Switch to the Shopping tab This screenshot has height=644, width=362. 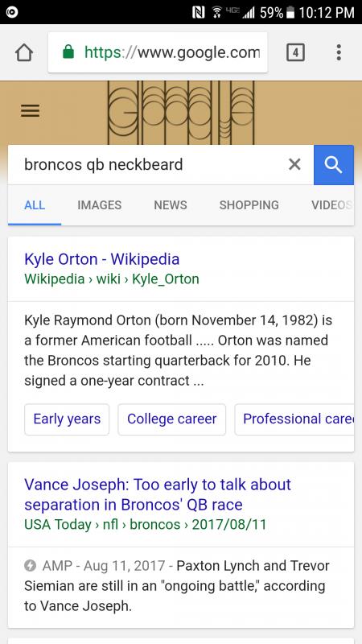[249, 205]
